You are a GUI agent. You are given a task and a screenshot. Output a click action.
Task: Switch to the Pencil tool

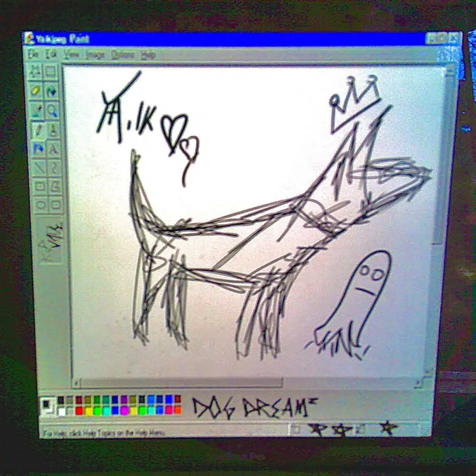click(x=38, y=130)
